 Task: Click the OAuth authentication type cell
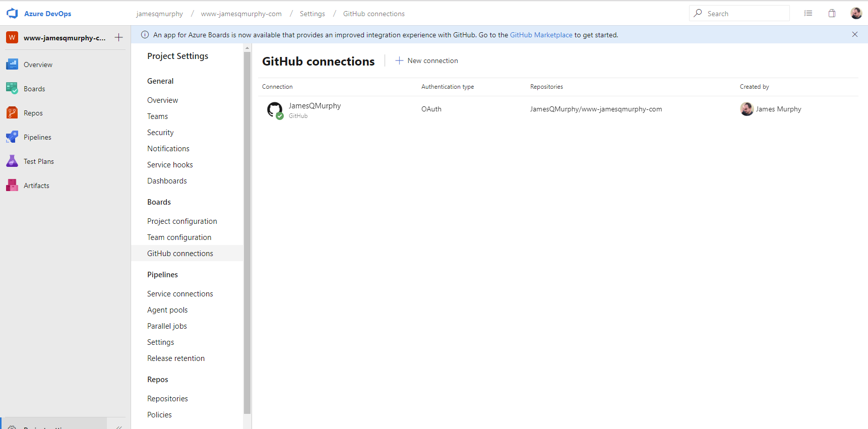[x=431, y=109]
